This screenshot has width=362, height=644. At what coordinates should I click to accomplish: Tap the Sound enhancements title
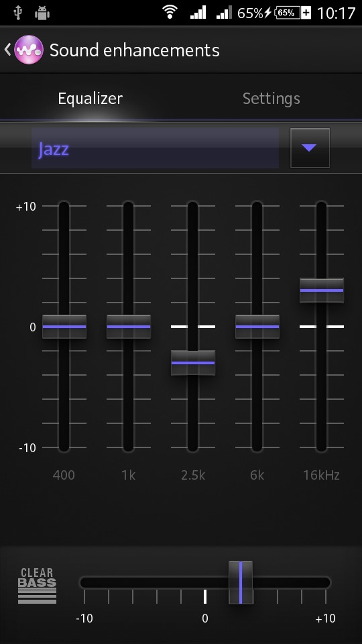tap(135, 50)
